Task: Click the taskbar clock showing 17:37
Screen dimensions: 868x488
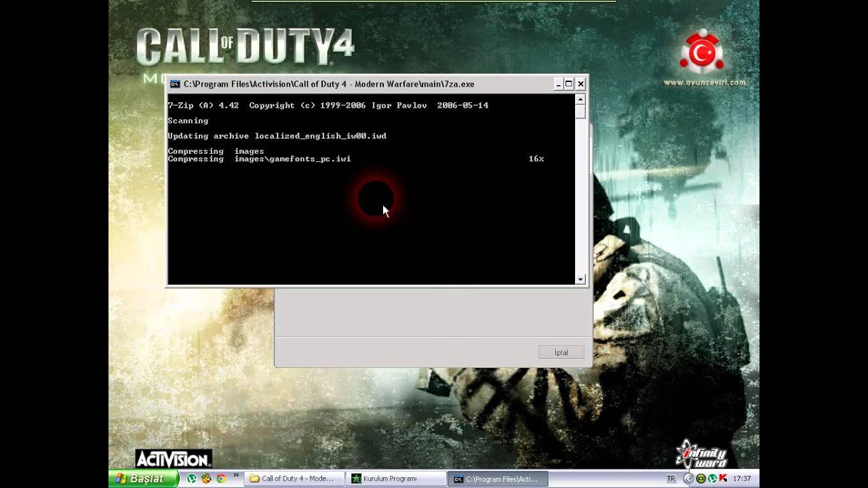Action: pos(742,479)
